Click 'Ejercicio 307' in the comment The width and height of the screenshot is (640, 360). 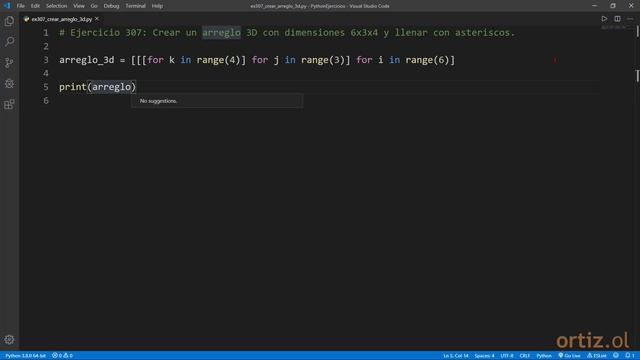(105, 33)
